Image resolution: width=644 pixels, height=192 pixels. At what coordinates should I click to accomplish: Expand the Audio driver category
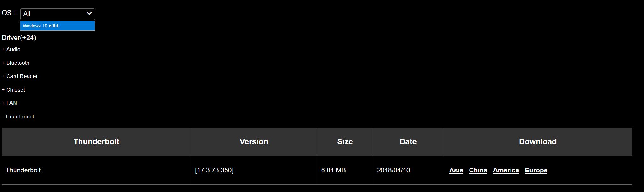tap(11, 49)
